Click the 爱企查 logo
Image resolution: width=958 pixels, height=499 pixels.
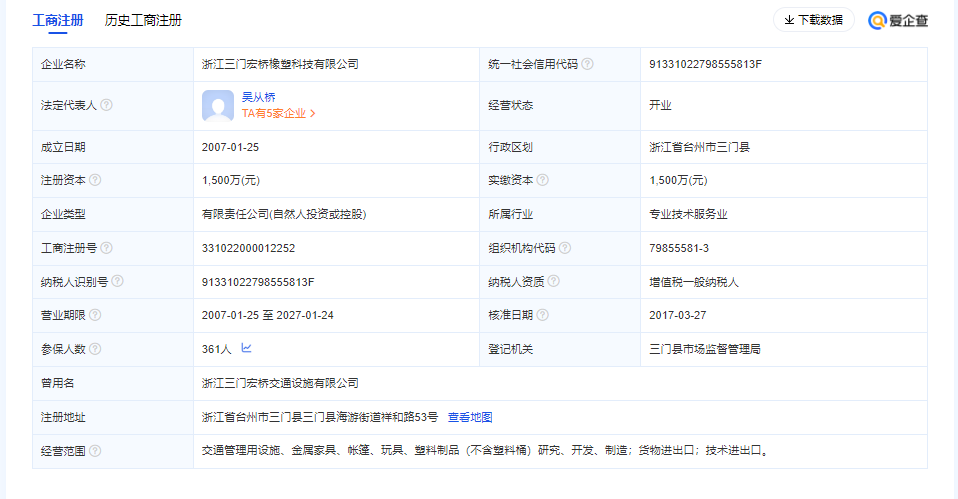pyautogui.click(x=898, y=20)
